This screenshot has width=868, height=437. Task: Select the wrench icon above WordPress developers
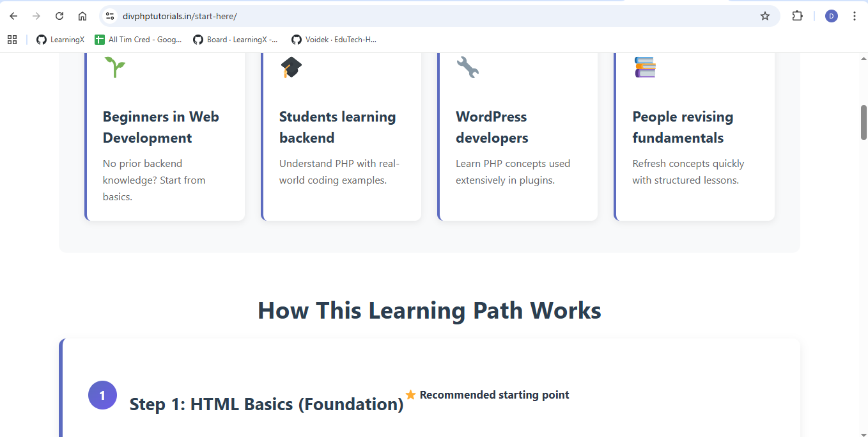point(467,67)
